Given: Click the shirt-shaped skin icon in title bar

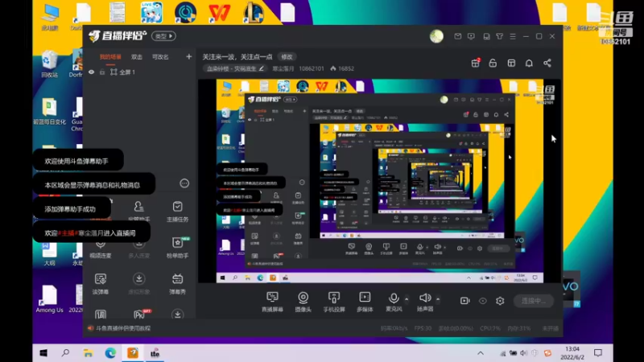Looking at the screenshot, I should (499, 36).
